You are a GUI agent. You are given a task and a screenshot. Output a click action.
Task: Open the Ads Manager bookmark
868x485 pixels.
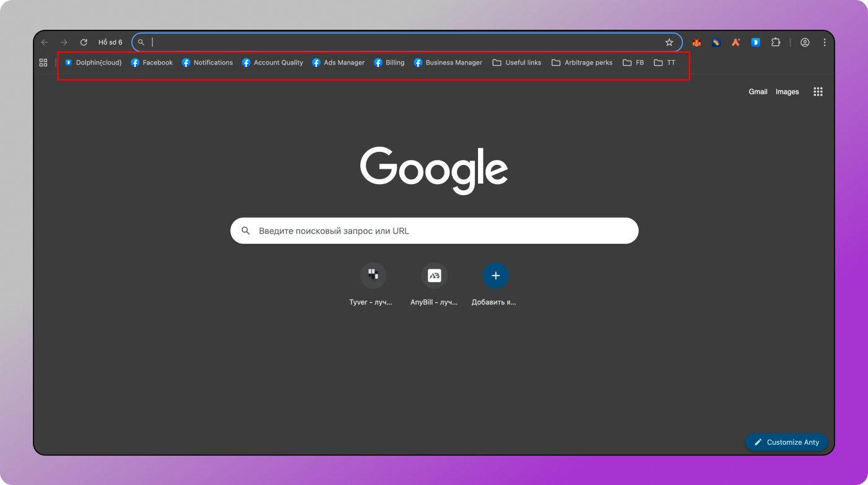pos(338,63)
